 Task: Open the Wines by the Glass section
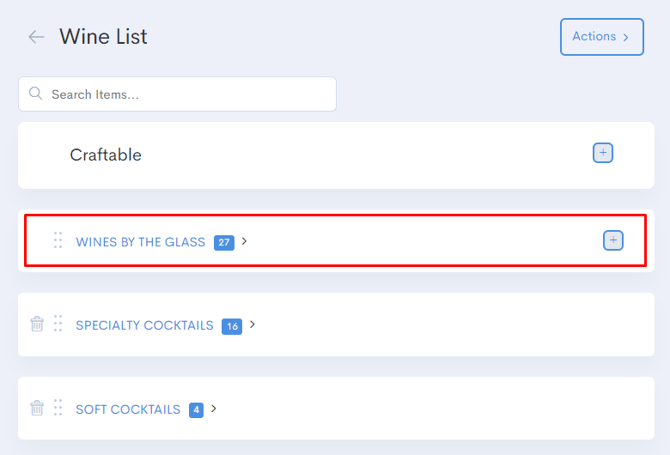coord(140,242)
